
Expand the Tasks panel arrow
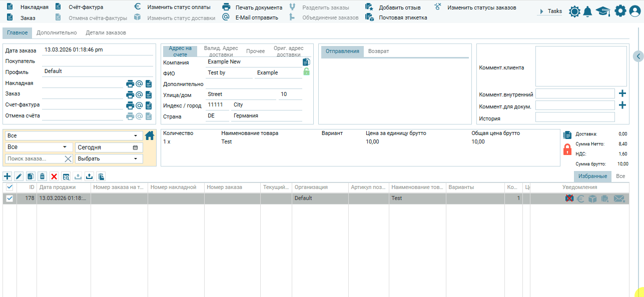(x=541, y=11)
